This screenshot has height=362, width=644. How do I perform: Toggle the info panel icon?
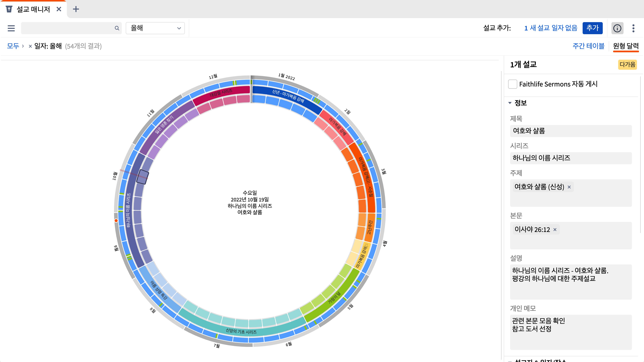pyautogui.click(x=617, y=28)
